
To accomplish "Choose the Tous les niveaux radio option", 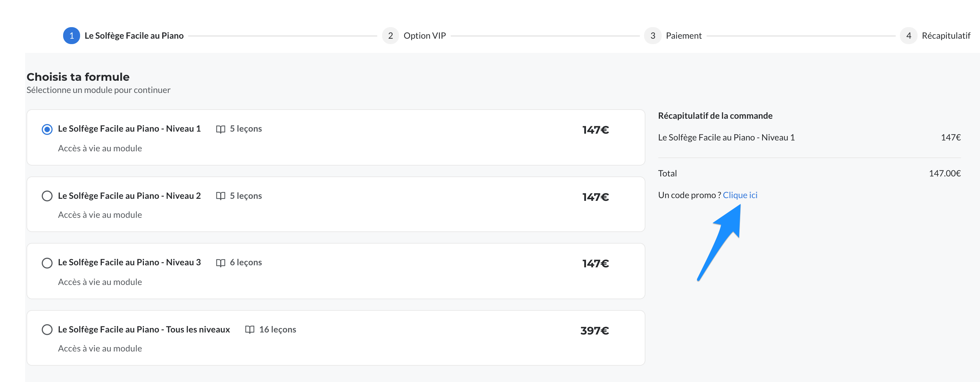I will pyautogui.click(x=47, y=329).
